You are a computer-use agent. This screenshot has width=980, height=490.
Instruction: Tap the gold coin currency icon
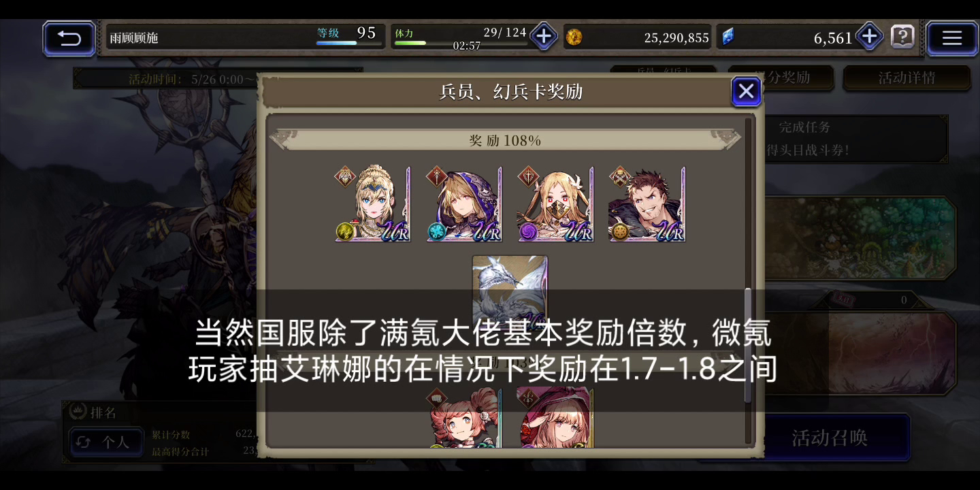click(574, 37)
